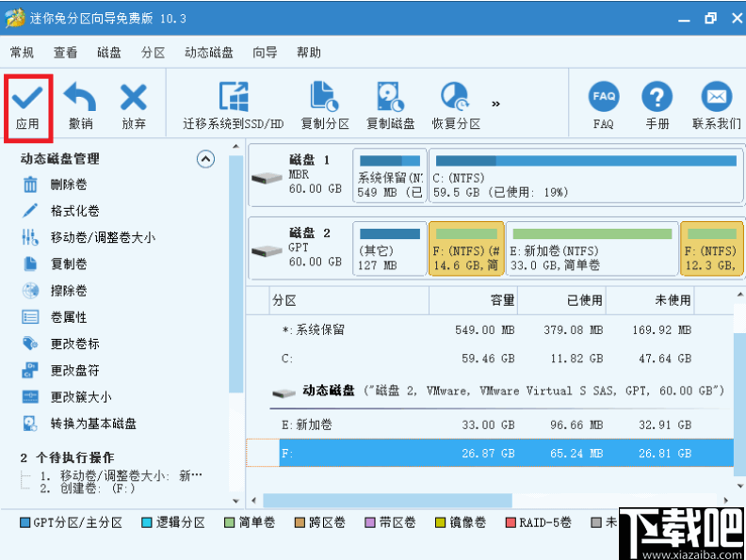Screen dimensions: 746x560
Task: Select the *:系统保留 table row
Action: click(x=490, y=330)
